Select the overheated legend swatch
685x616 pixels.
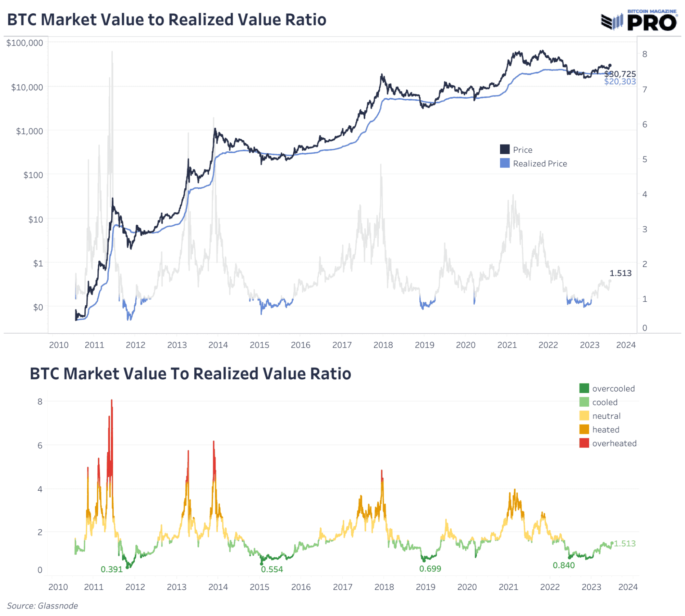tap(584, 443)
